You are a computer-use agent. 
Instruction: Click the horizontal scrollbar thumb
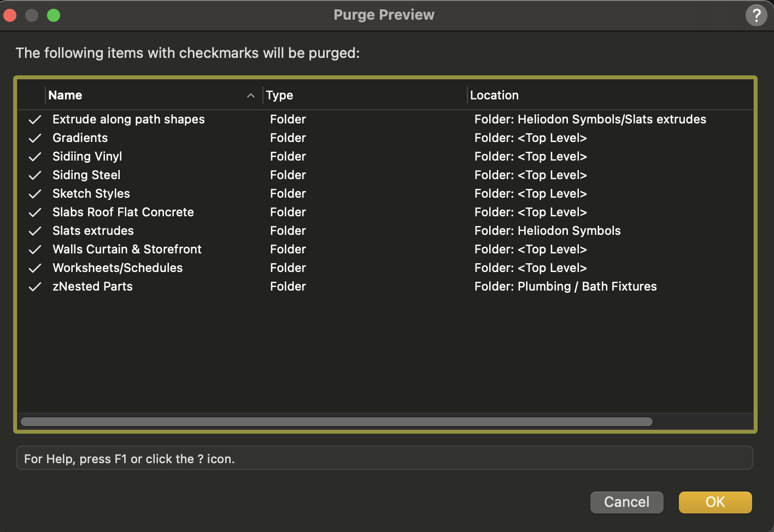point(336,421)
